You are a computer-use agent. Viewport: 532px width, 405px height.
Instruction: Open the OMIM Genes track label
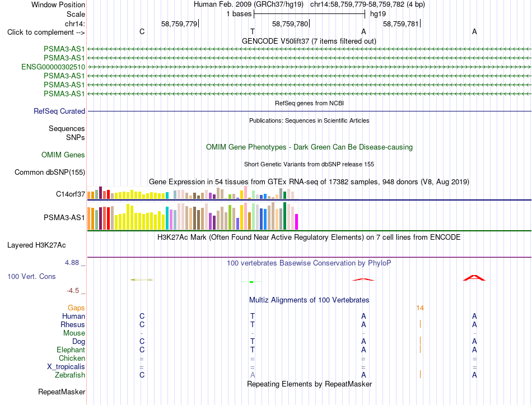(x=63, y=155)
